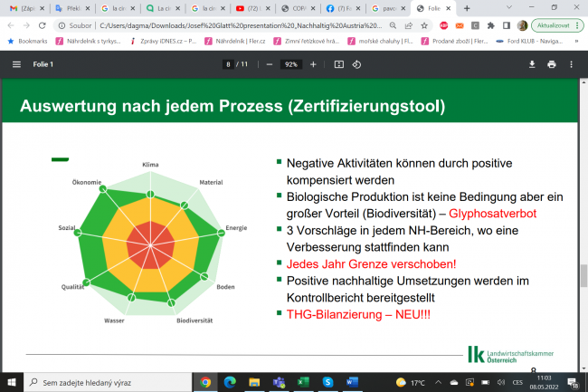Click the Aktualizovat update button

tap(557, 25)
